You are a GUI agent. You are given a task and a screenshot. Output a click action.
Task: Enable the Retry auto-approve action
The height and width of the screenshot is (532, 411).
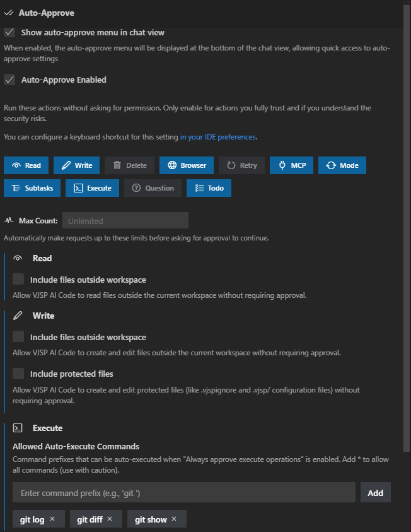coord(241,165)
